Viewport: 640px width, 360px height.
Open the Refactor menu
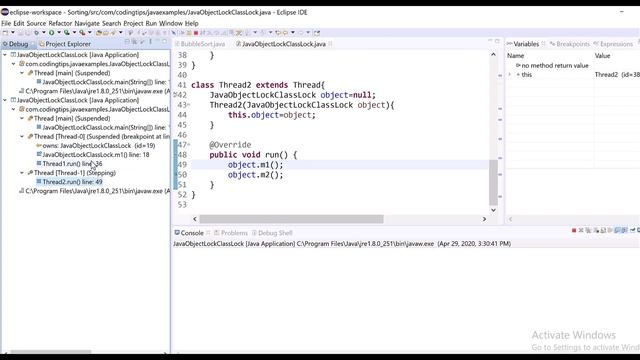click(x=60, y=23)
